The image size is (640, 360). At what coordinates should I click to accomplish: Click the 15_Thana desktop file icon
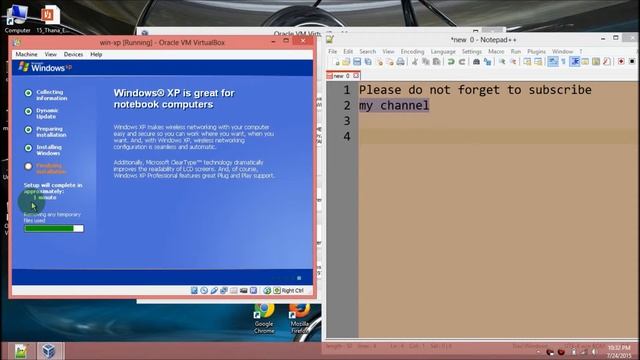tap(51, 19)
